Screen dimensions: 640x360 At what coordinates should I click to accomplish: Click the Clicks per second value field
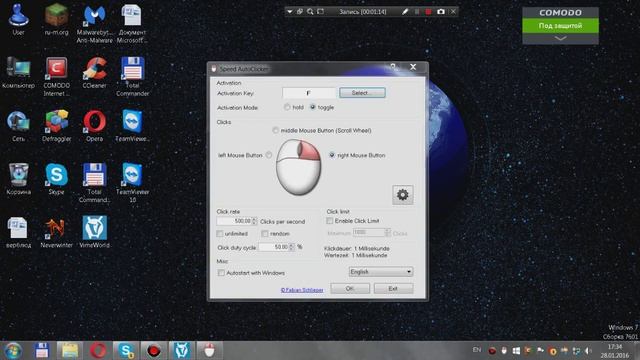[234, 221]
